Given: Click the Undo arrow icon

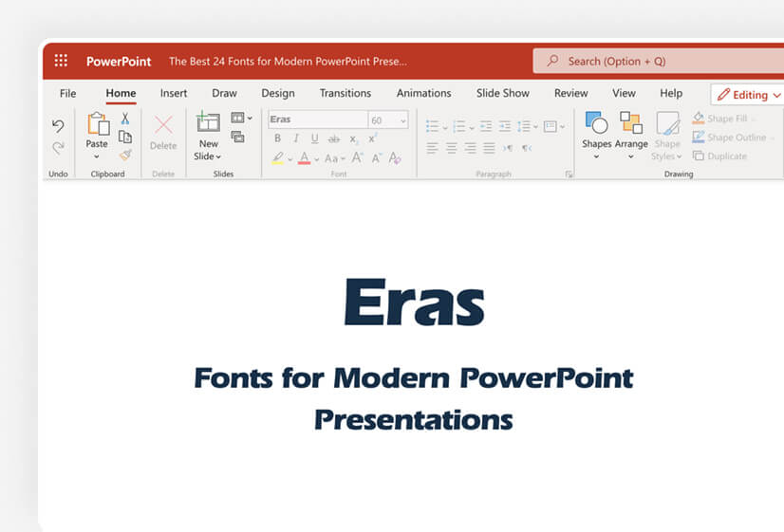Looking at the screenshot, I should (58, 125).
